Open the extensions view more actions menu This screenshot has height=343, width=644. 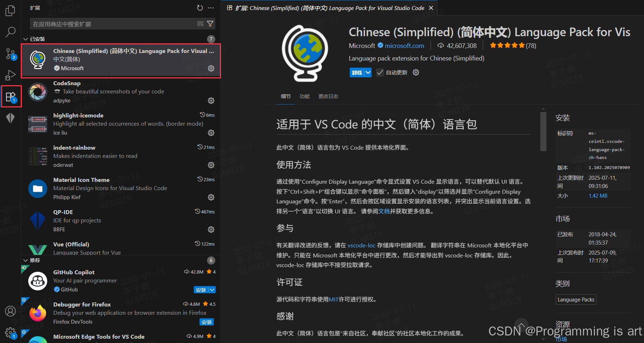pos(211,8)
